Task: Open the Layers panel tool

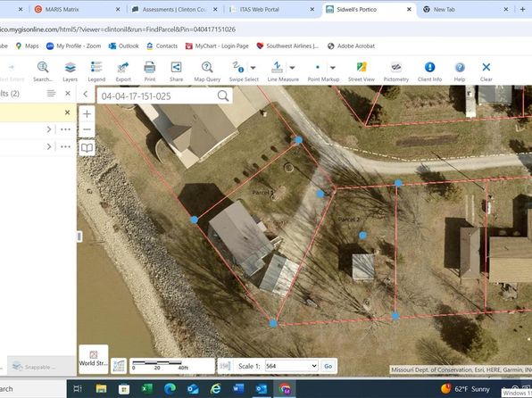Action: 71,71
